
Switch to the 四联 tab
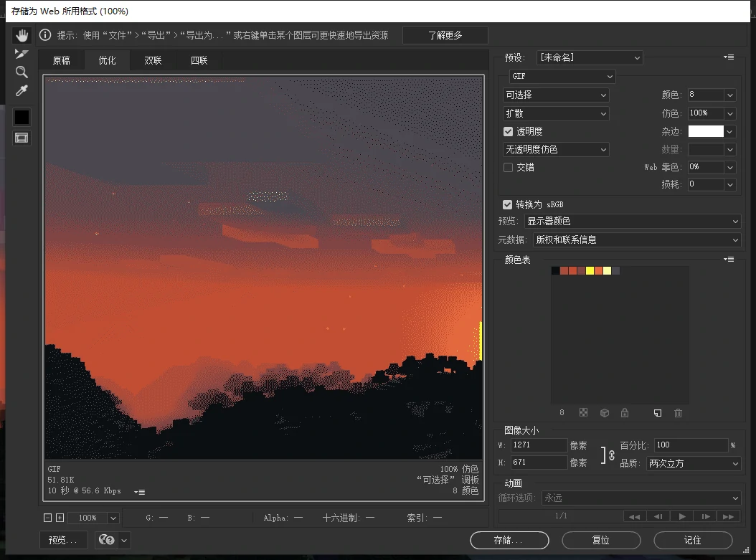[x=199, y=60]
